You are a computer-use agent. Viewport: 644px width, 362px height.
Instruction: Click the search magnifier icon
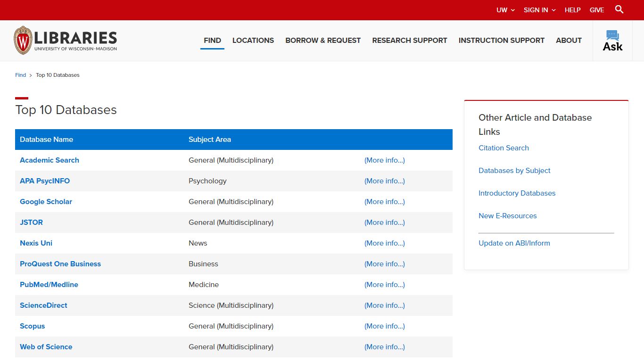[x=619, y=9]
